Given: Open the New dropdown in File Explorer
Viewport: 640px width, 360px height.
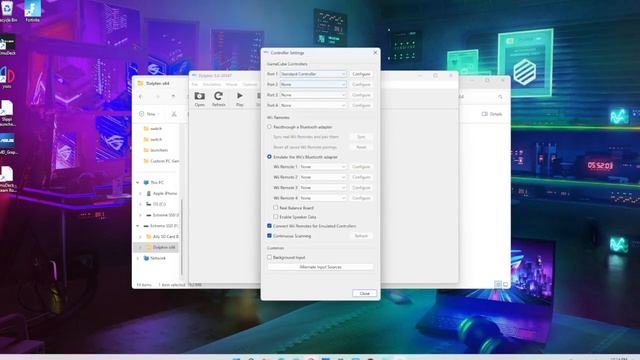Looking at the screenshot, I should tap(149, 114).
